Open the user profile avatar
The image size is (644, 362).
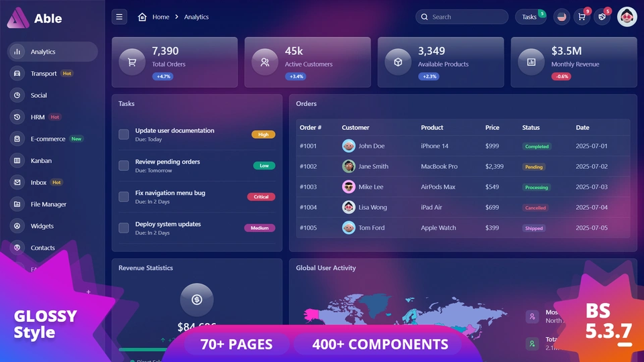tap(627, 17)
